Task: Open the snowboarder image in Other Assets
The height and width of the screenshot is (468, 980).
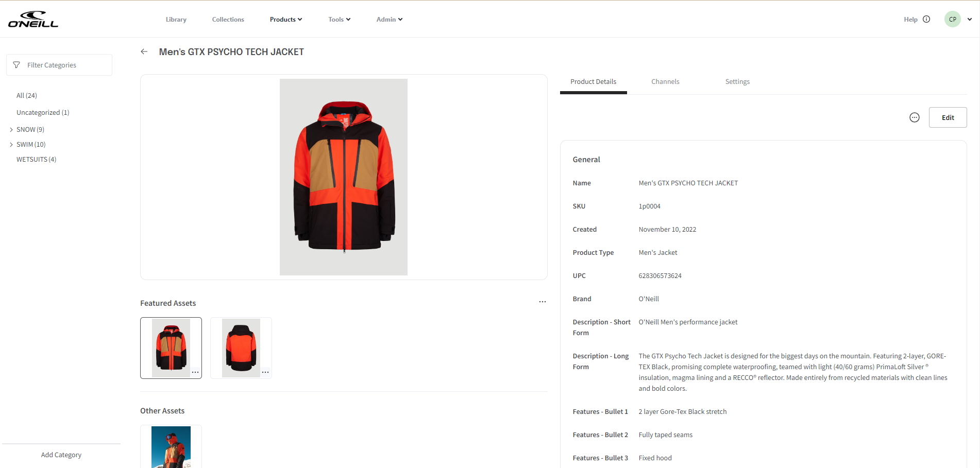Action: click(171, 446)
